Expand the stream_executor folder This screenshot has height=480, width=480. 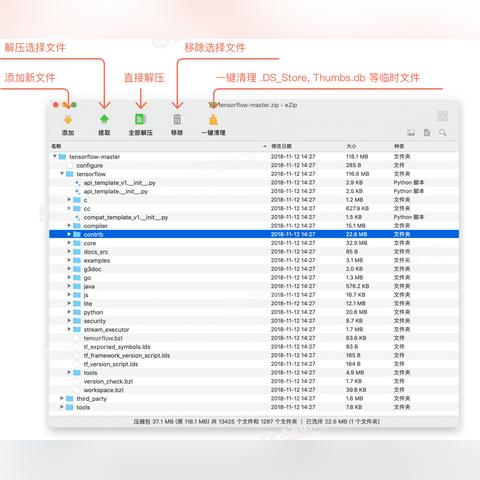[69, 329]
